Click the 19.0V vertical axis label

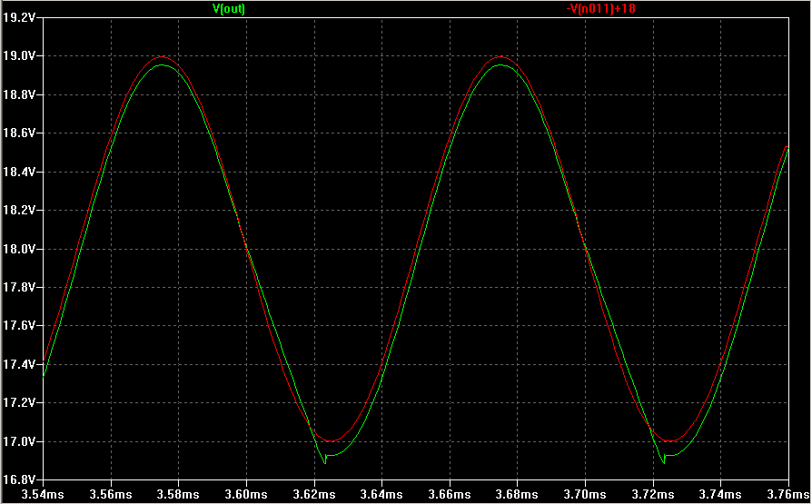(19, 56)
